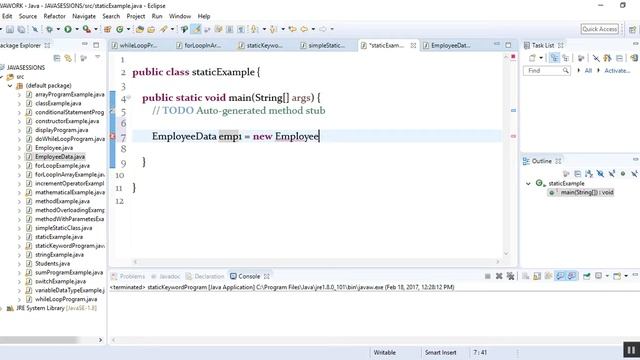Click the Quick Access box
Screen dimensions: 640x360
click(x=600, y=29)
